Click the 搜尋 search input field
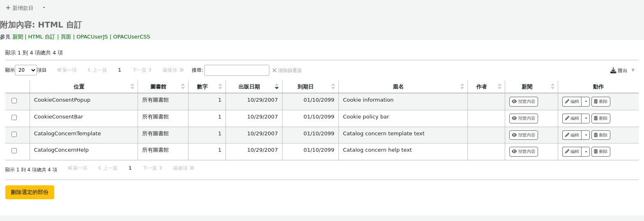 point(237,71)
